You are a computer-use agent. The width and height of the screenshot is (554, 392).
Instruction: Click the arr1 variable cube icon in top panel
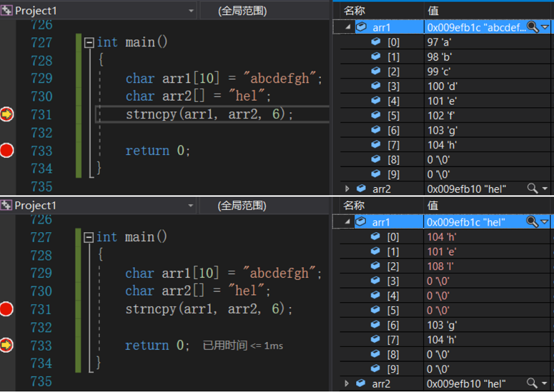click(361, 27)
